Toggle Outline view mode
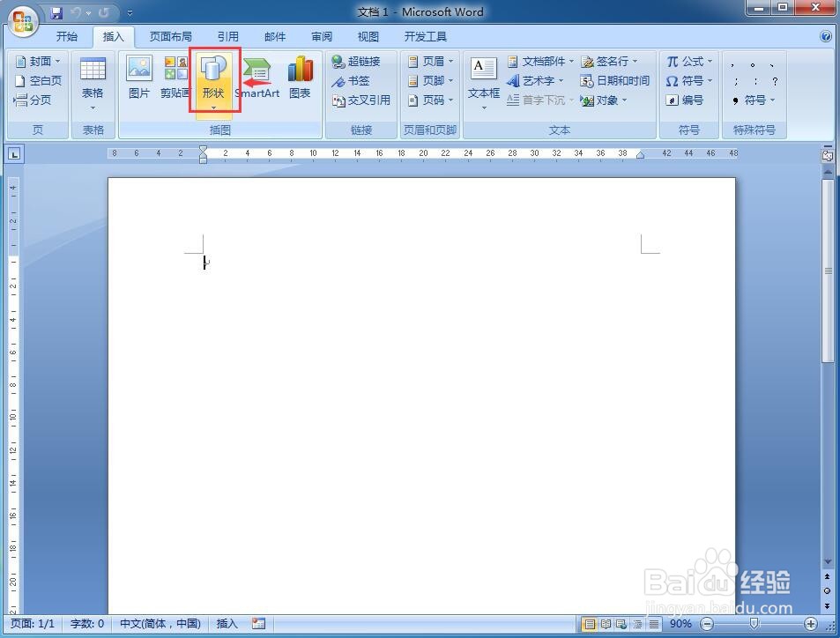This screenshot has height=638, width=840. click(637, 624)
